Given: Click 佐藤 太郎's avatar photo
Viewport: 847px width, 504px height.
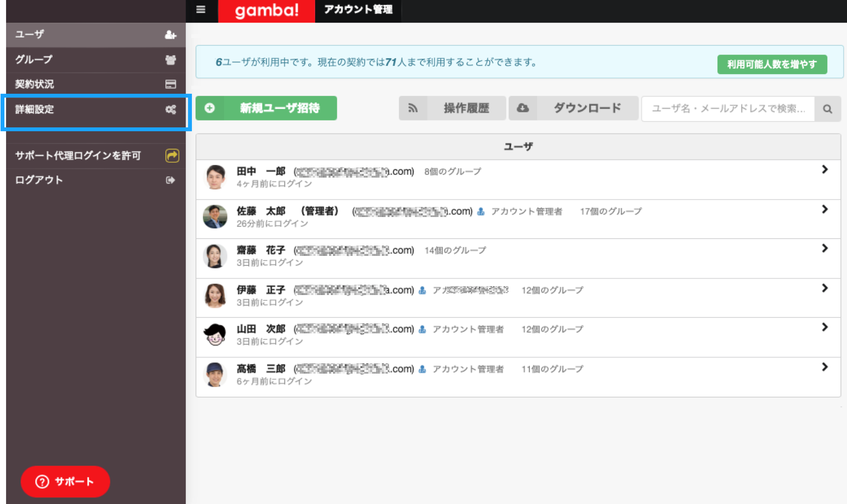Looking at the screenshot, I should coord(215,216).
